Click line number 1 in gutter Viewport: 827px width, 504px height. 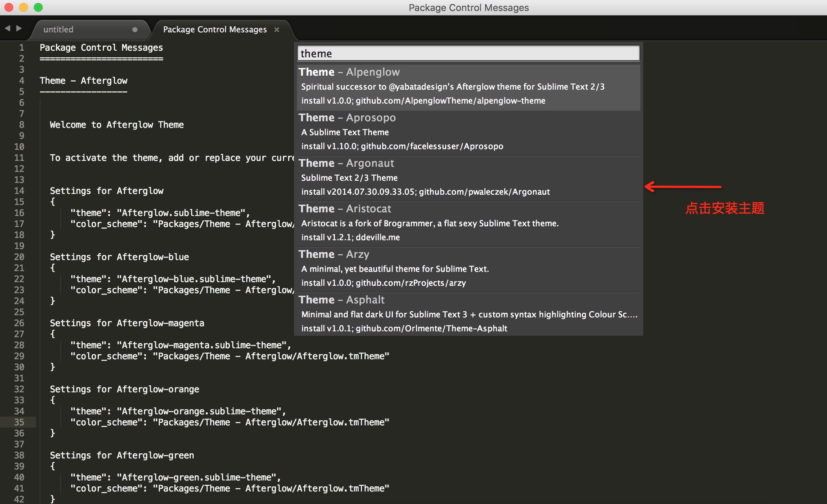[22, 48]
